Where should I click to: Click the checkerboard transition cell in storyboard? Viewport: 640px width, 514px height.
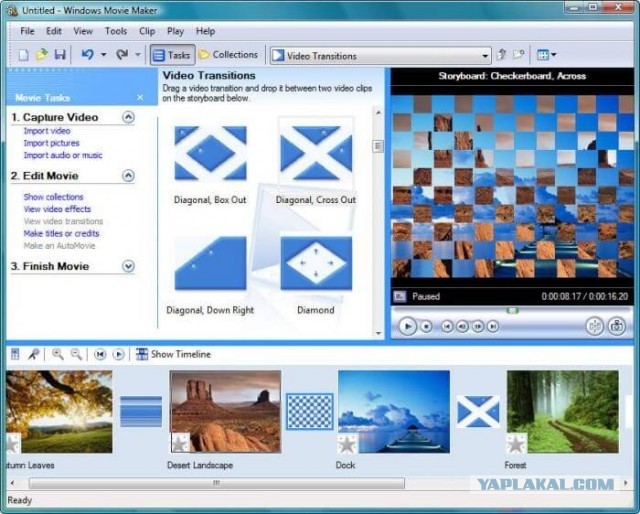[310, 412]
